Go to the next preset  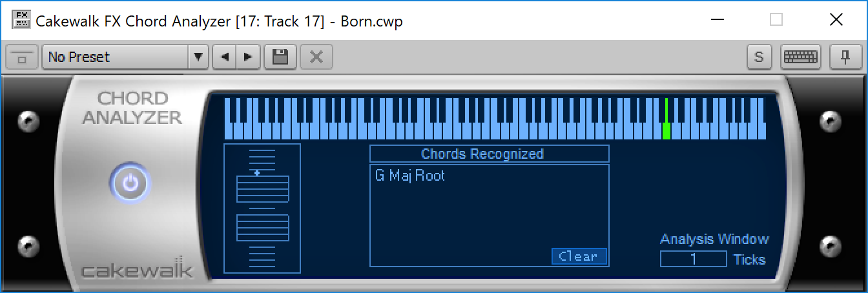point(248,57)
